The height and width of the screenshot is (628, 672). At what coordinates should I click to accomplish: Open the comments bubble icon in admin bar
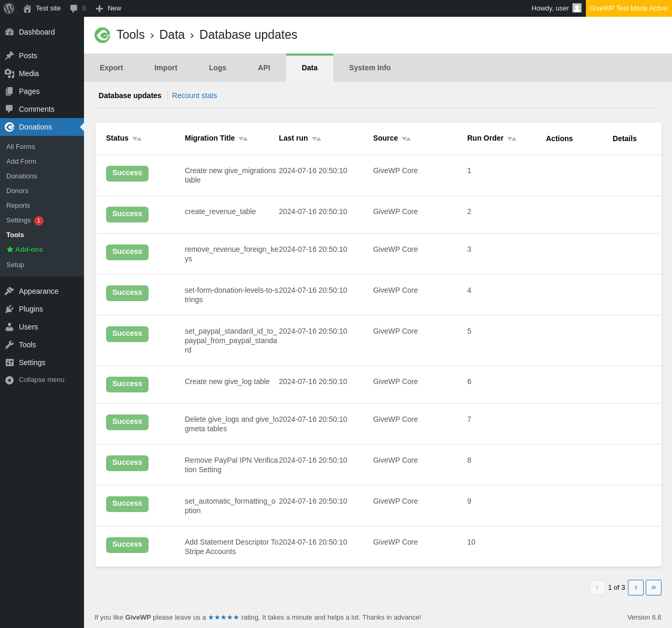tap(74, 8)
